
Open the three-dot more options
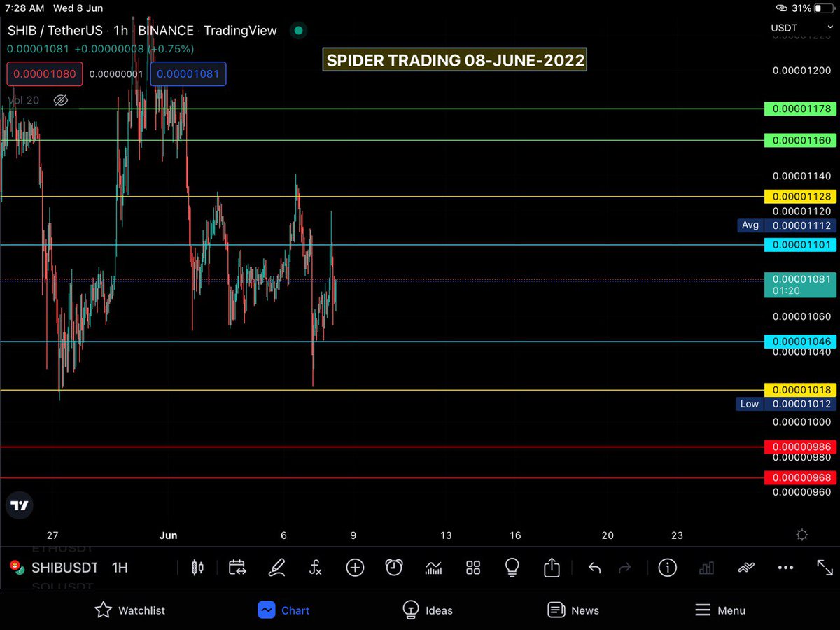tap(785, 568)
